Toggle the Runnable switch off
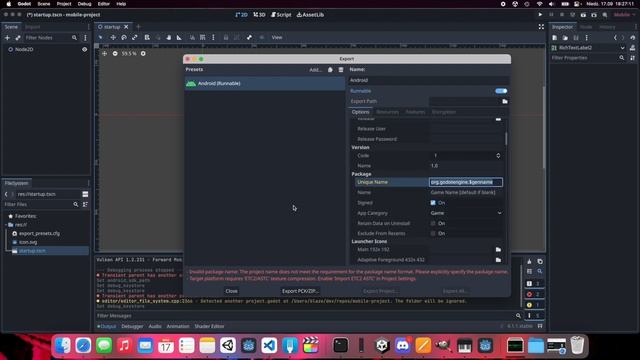This screenshot has width=640, height=360. pyautogui.click(x=501, y=91)
